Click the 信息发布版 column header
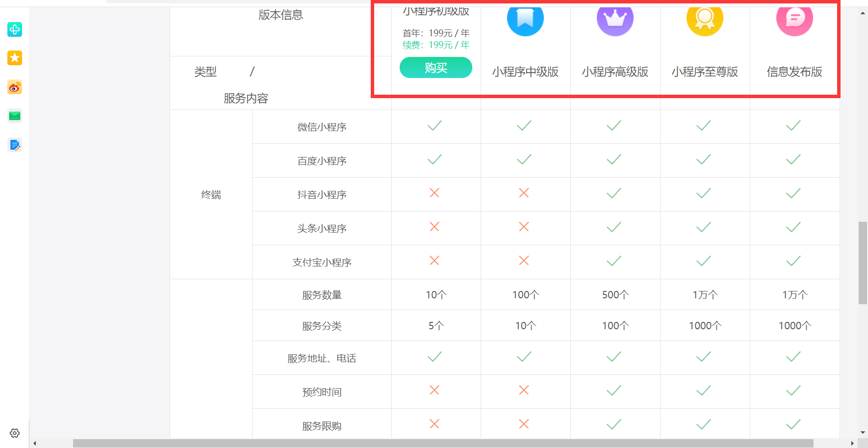 (794, 72)
